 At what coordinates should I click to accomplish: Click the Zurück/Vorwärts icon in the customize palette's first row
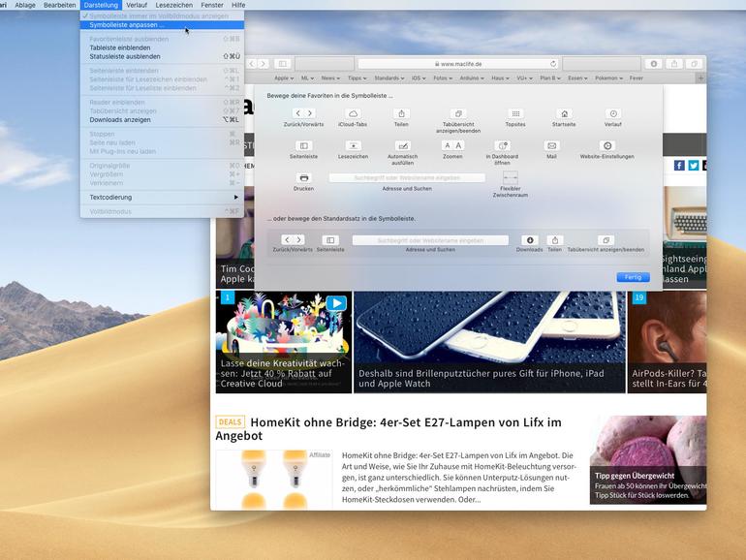(x=303, y=113)
